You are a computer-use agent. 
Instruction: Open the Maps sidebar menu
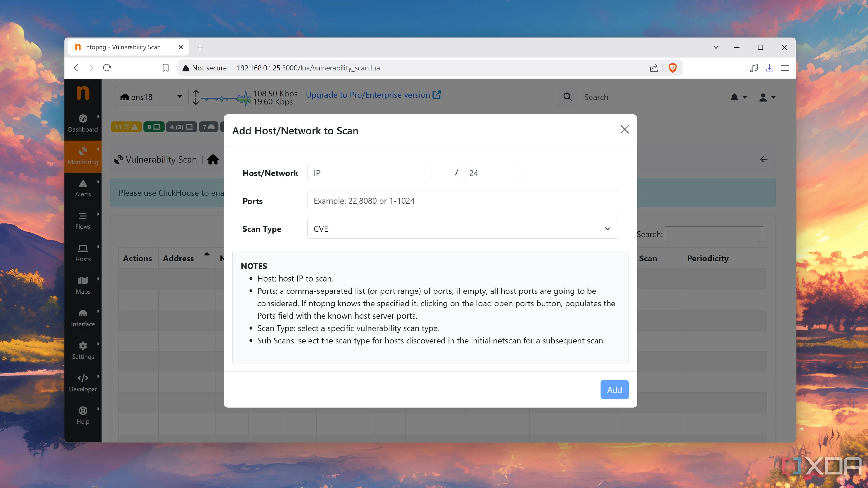coord(83,286)
